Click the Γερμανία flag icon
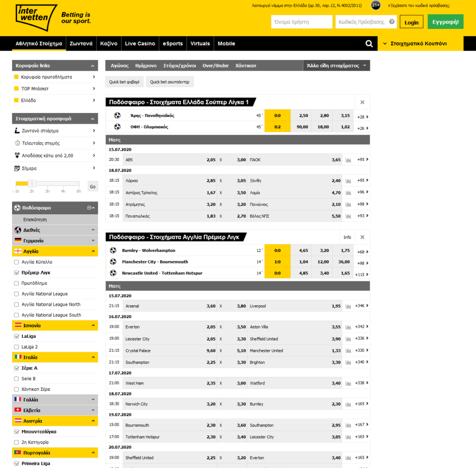Image resolution: width=476 pixels, height=468 pixels. coord(18,240)
